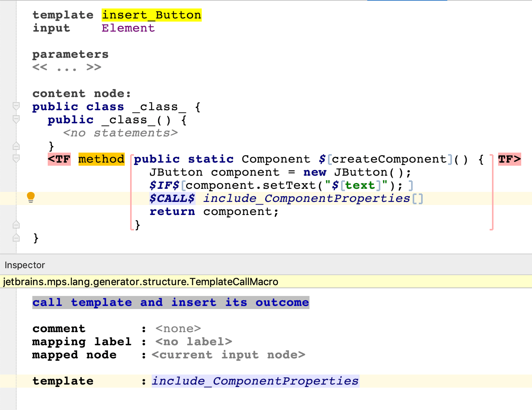Click the fold end marker at class closing brace
Image resolution: width=532 pixels, height=410 pixels.
(x=16, y=238)
